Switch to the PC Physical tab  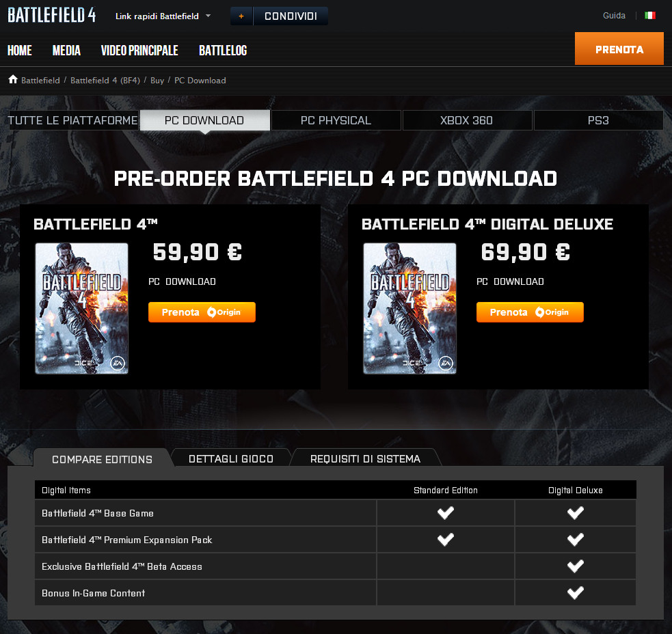click(x=336, y=120)
